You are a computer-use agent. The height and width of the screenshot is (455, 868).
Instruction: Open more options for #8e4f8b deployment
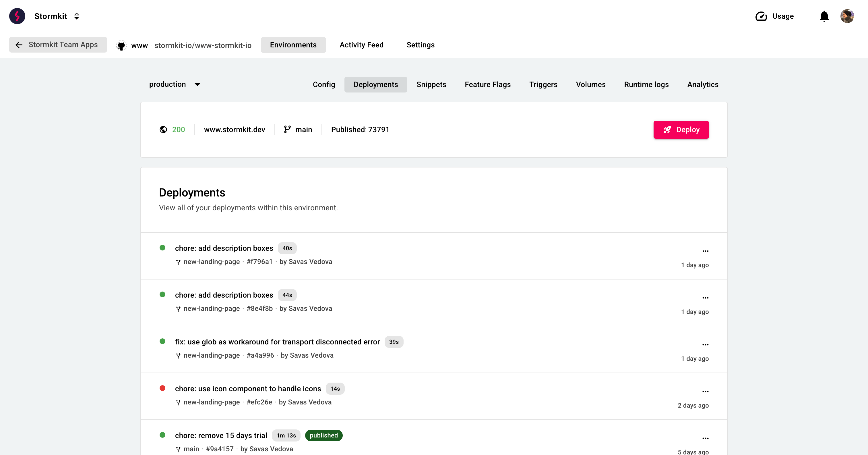click(705, 298)
